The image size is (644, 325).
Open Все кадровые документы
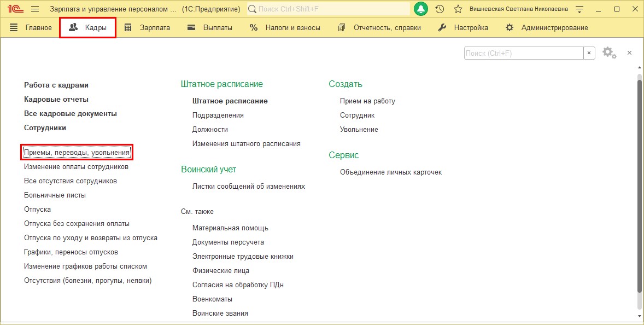(70, 113)
